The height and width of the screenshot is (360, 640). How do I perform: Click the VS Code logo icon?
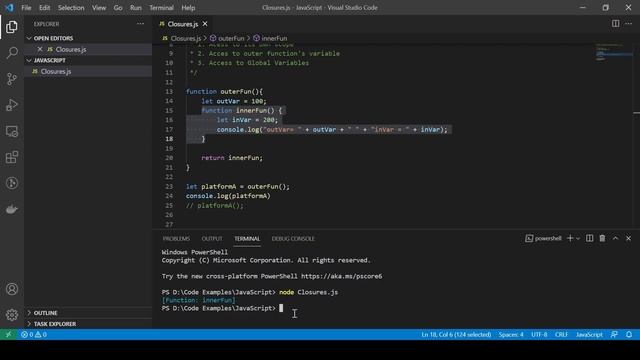click(9, 8)
